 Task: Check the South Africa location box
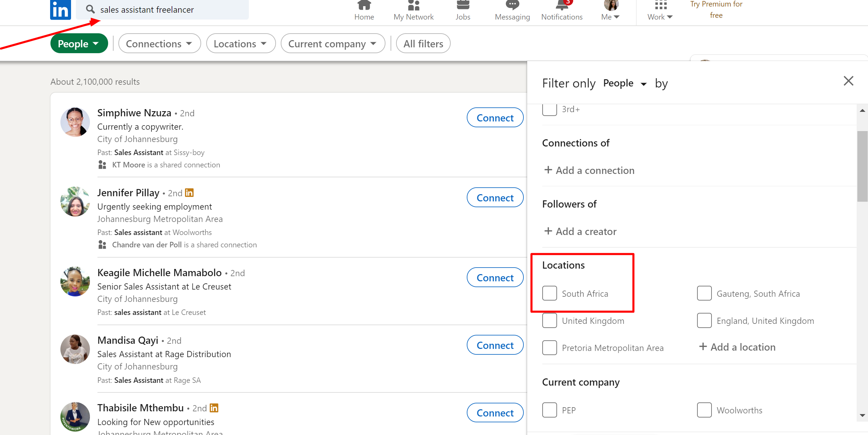pos(549,293)
